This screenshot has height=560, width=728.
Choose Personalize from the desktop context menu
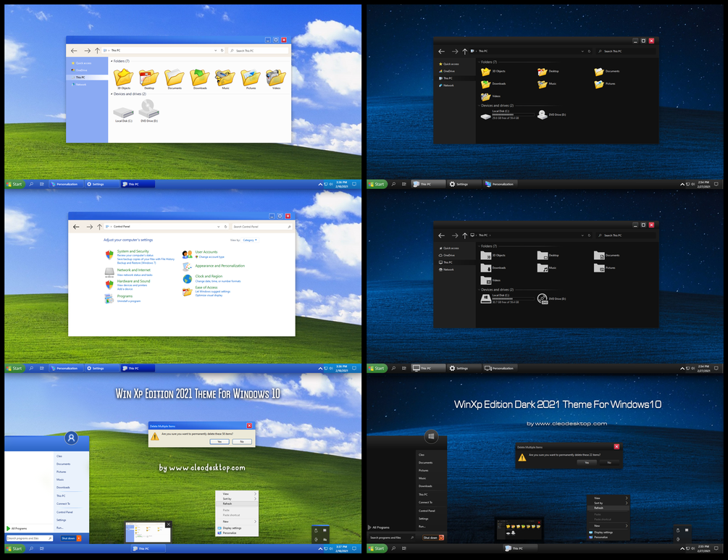tap(230, 533)
